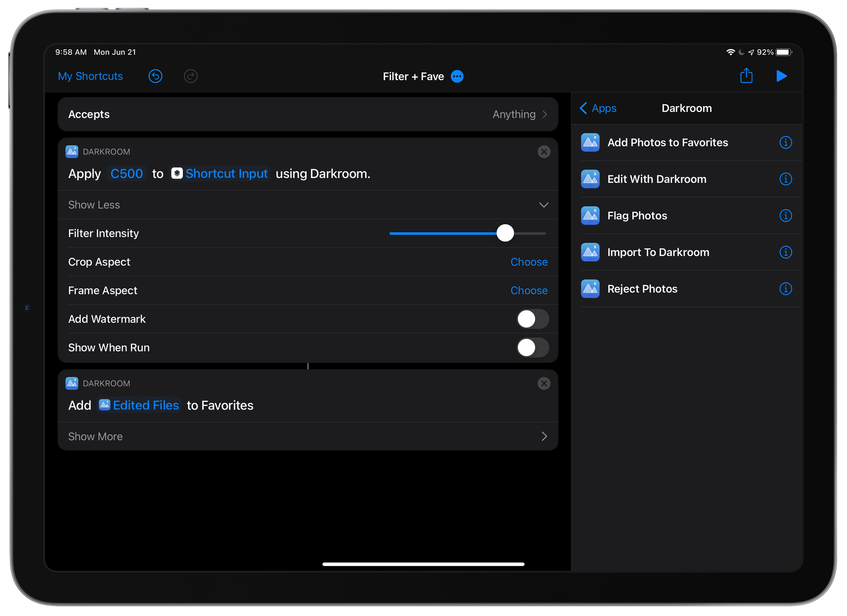The width and height of the screenshot is (847, 616).
Task: Change the C500 filter parameter
Action: point(127,174)
